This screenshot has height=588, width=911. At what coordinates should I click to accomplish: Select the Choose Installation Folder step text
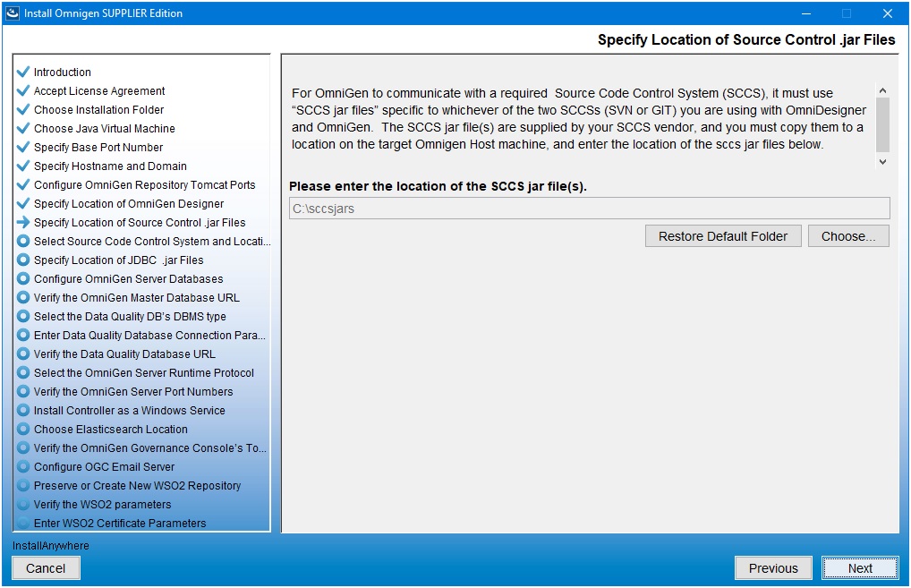(x=98, y=109)
